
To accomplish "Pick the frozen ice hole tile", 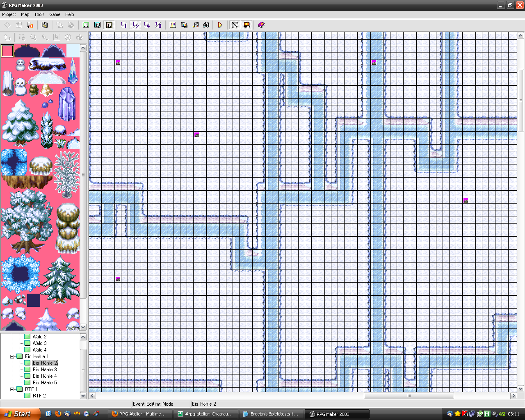I will 20,274.
